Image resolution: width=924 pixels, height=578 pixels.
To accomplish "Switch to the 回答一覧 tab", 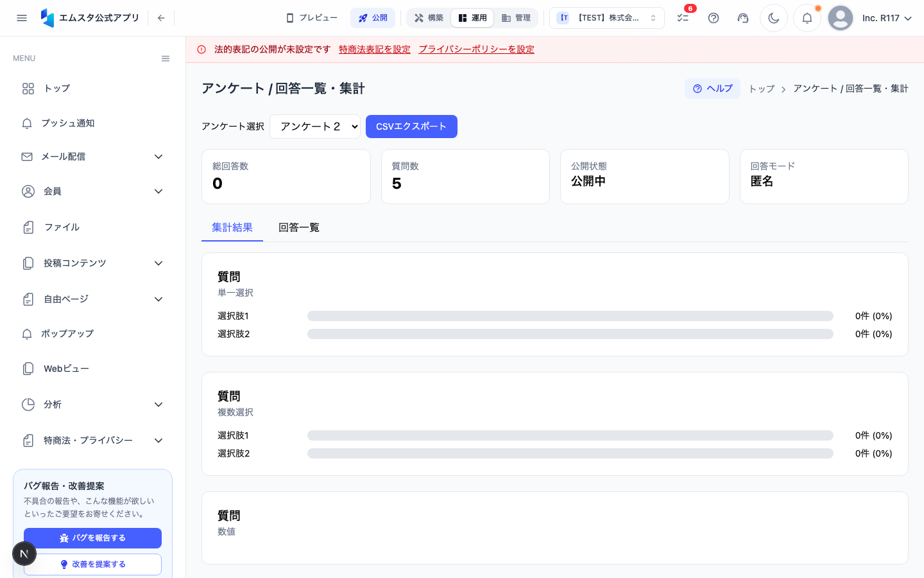I will point(299,227).
